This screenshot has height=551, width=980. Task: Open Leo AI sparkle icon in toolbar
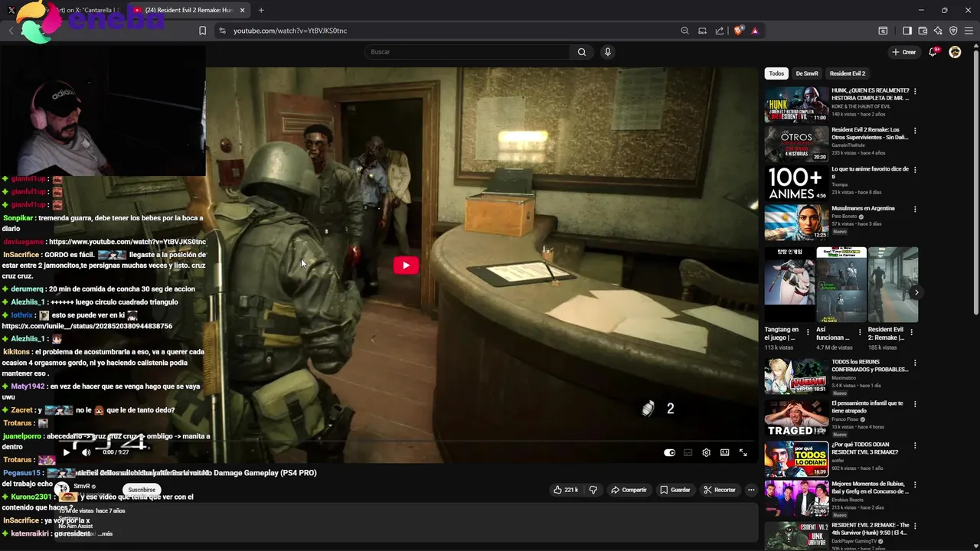938,31
